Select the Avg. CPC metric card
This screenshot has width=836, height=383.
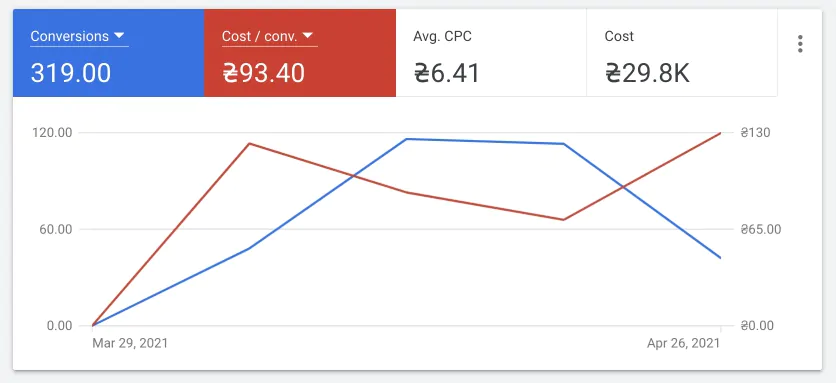[x=491, y=53]
